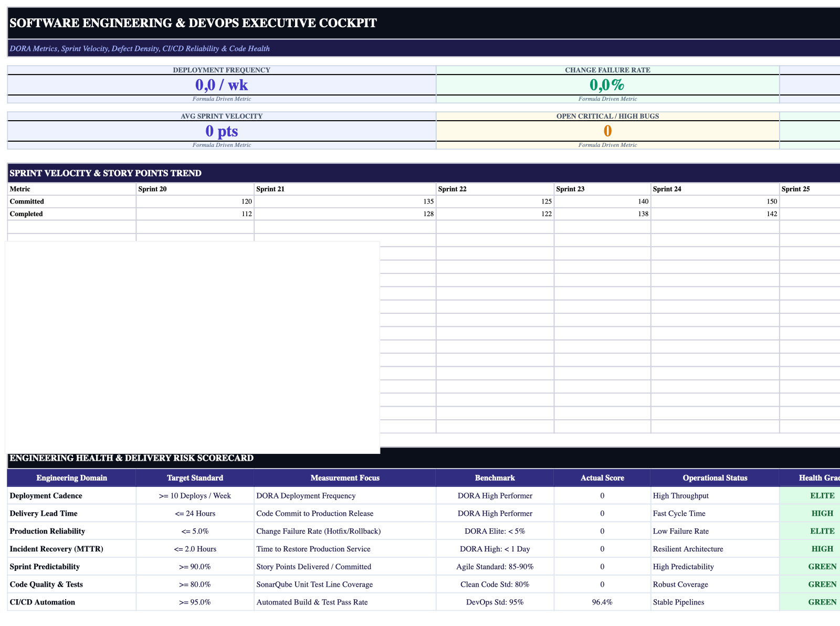This screenshot has width=840, height=626.
Task: Select the "Sprint 23" column header
Action: point(603,189)
